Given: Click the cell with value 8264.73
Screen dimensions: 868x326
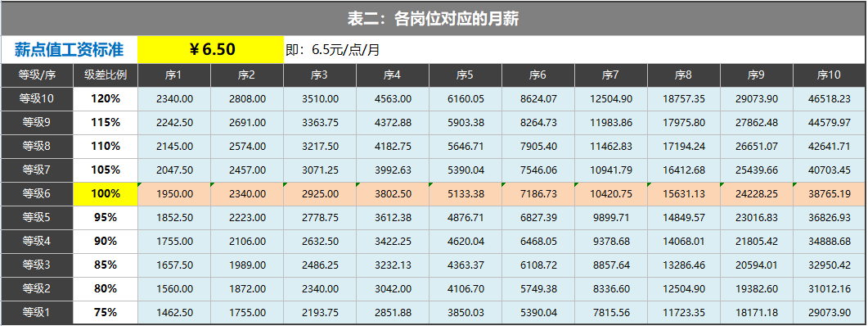Looking at the screenshot, I should click(x=538, y=123).
